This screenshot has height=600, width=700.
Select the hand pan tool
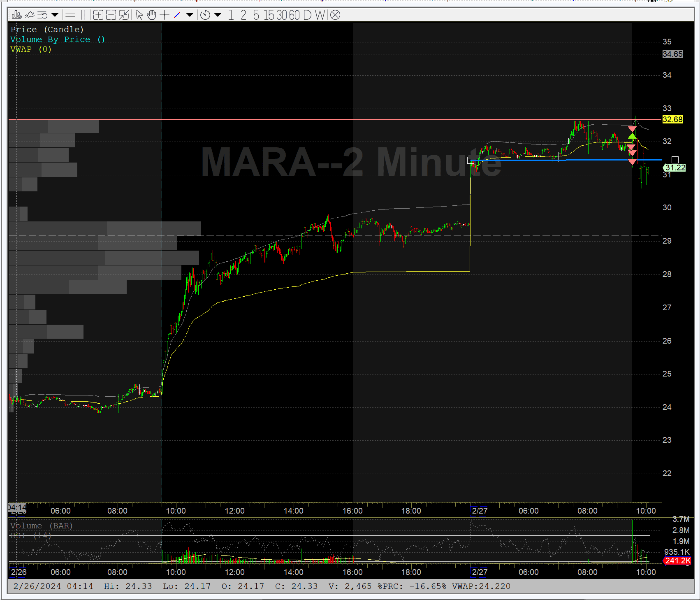(x=152, y=15)
